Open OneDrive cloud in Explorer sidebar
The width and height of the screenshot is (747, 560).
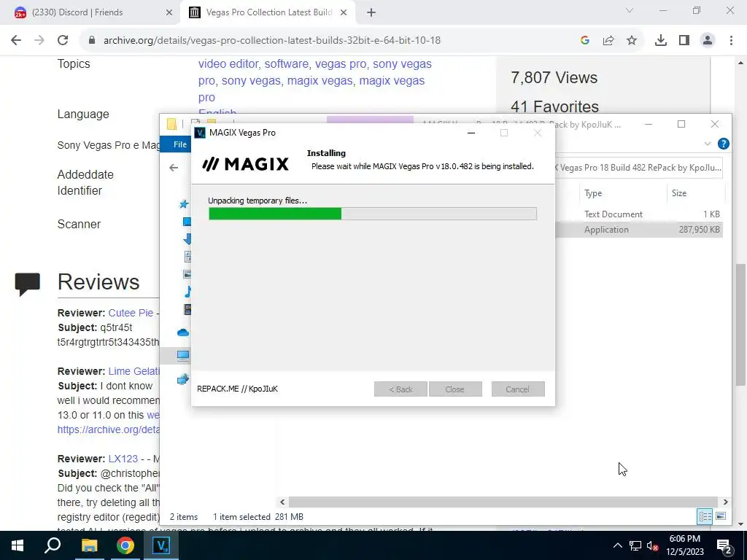[183, 332]
